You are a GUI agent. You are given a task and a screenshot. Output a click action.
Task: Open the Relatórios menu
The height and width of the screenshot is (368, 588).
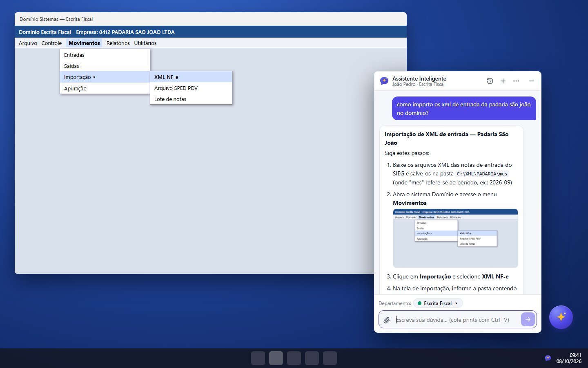pos(118,43)
